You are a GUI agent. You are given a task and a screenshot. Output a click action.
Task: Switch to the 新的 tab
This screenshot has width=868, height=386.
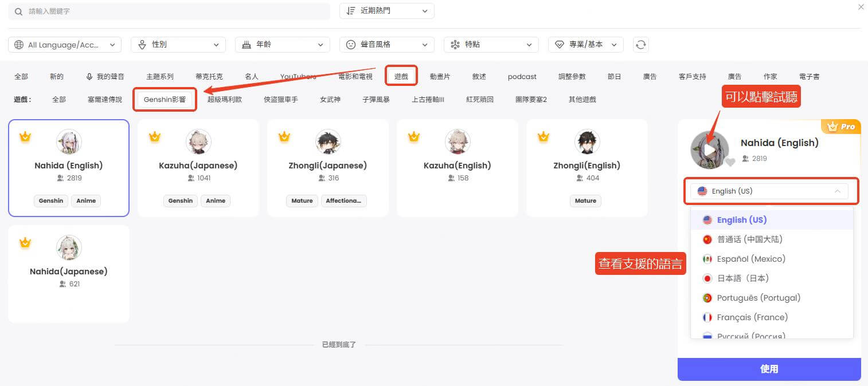tap(57, 76)
